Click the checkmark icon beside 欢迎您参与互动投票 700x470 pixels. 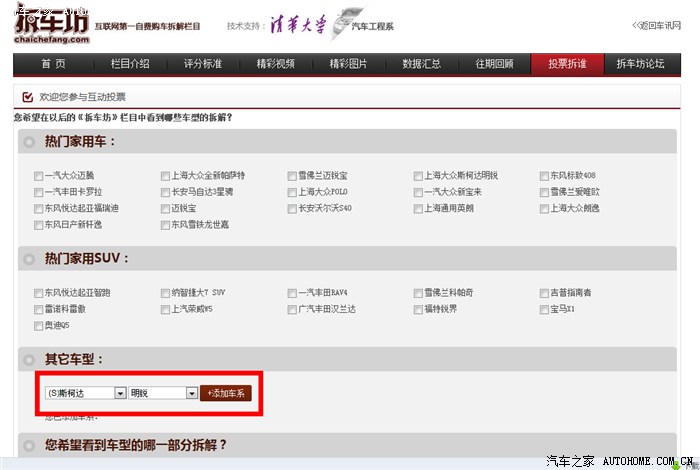point(27,97)
